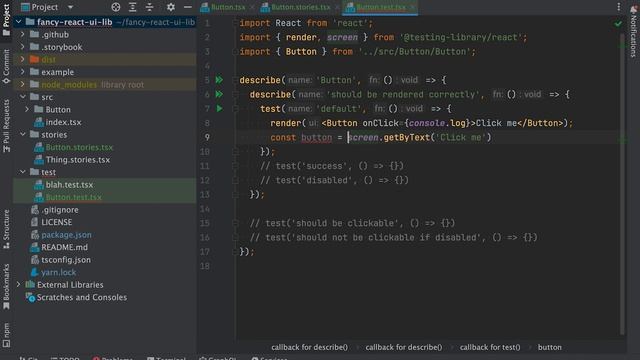Collapse the test folder
The image size is (640, 360).
23,172
